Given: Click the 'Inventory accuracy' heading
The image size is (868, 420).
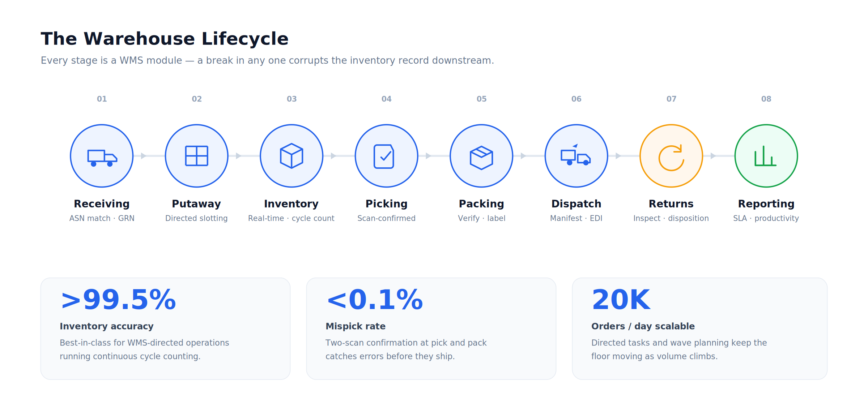Looking at the screenshot, I should [x=107, y=326].
